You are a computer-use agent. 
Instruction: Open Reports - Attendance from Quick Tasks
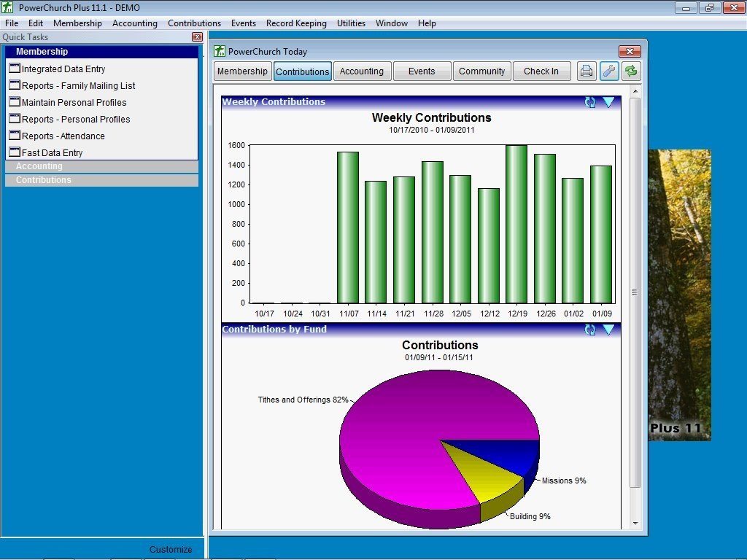point(13,136)
